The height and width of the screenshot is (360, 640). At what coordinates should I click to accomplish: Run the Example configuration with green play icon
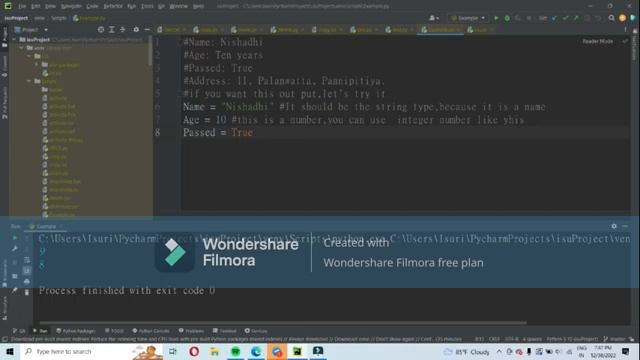click(496, 18)
